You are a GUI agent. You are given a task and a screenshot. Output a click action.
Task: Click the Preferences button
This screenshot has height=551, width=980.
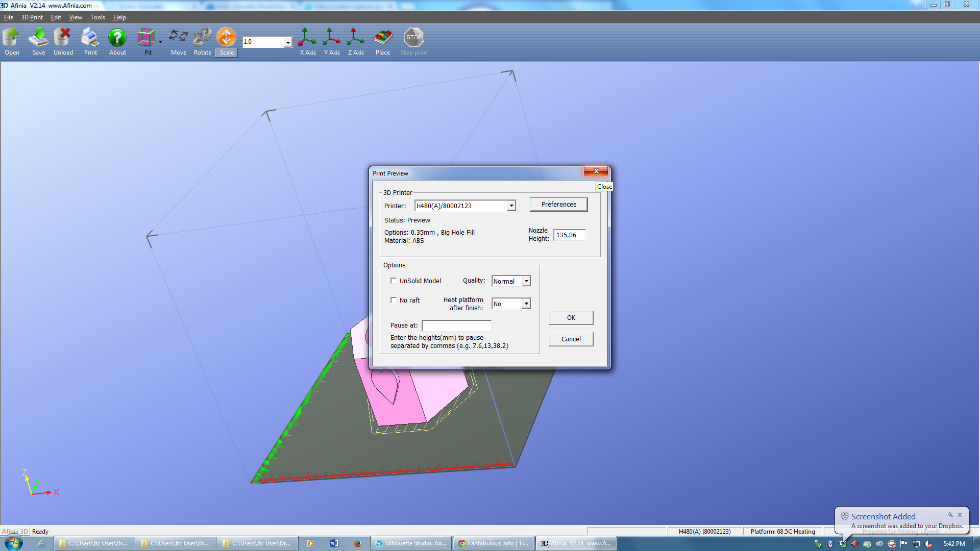(x=559, y=205)
